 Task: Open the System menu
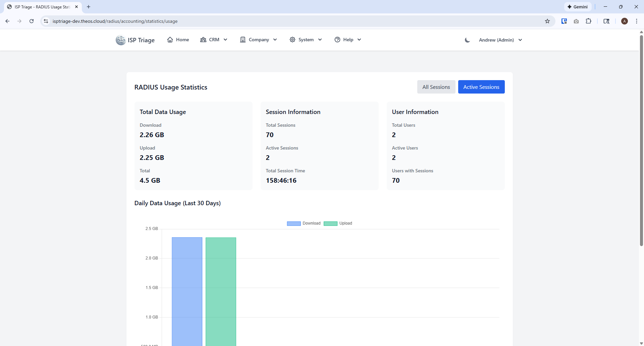(306, 40)
